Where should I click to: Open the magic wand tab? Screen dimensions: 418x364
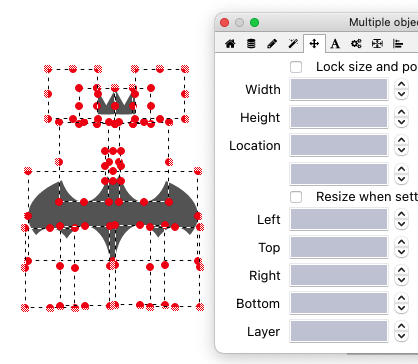[x=293, y=44]
